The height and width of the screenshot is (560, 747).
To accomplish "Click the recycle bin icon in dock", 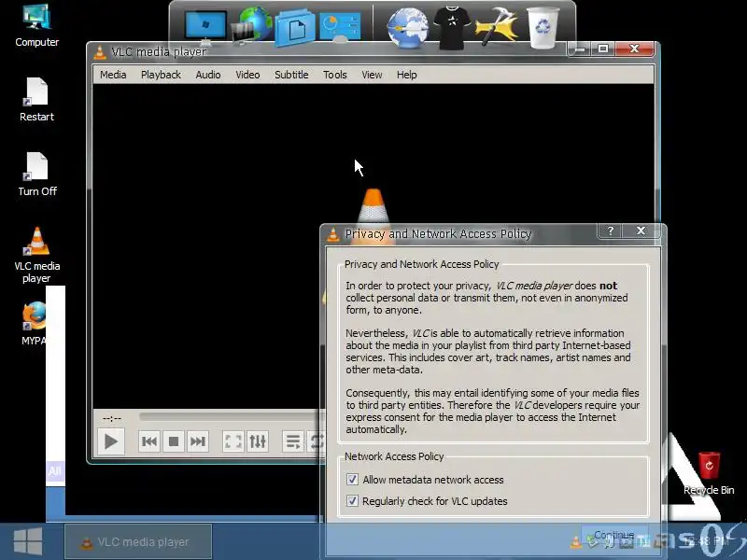I will pyautogui.click(x=543, y=28).
